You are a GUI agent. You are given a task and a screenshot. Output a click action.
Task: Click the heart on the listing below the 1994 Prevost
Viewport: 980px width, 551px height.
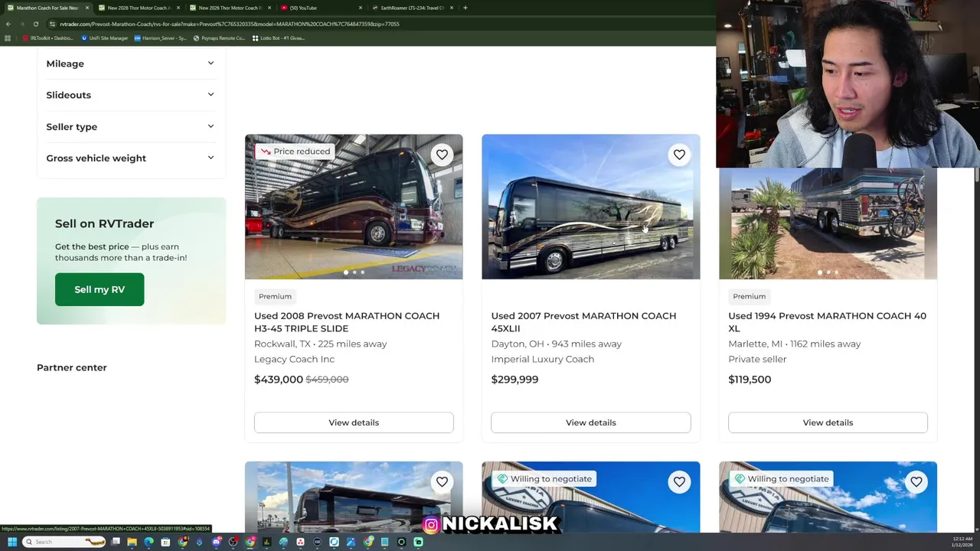[916, 481]
